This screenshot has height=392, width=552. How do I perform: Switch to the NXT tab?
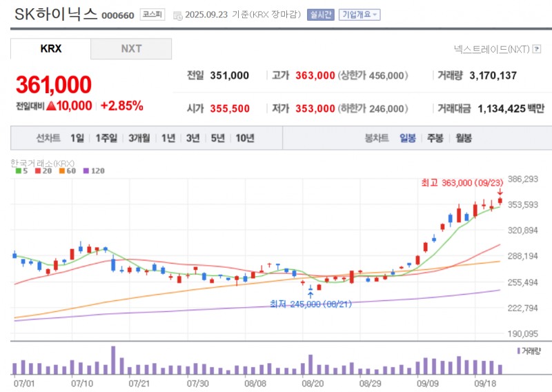(131, 48)
